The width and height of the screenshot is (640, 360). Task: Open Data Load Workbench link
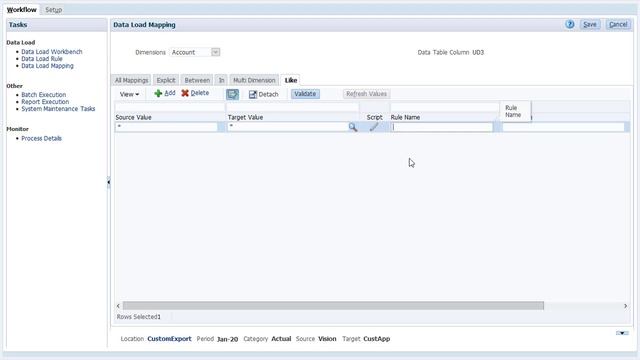click(52, 52)
